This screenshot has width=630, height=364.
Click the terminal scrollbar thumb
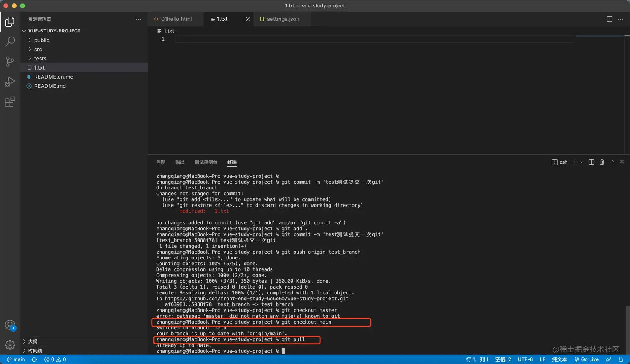pyautogui.click(x=627, y=329)
